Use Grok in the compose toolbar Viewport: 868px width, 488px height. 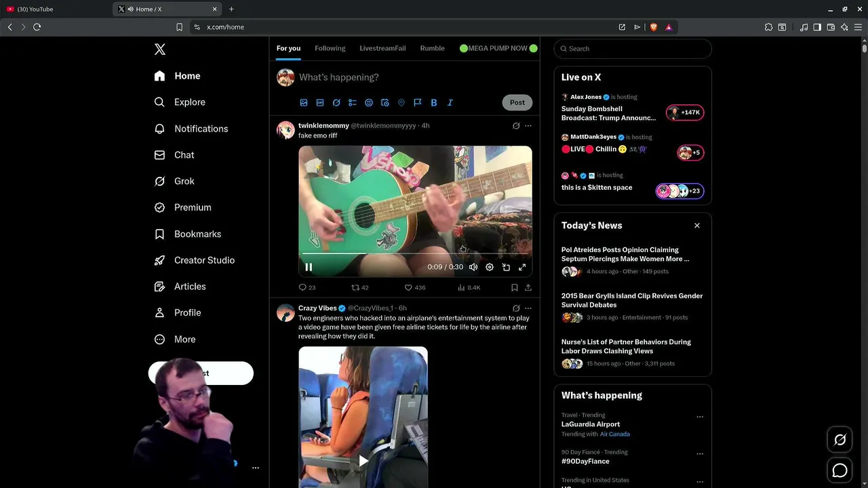(336, 103)
